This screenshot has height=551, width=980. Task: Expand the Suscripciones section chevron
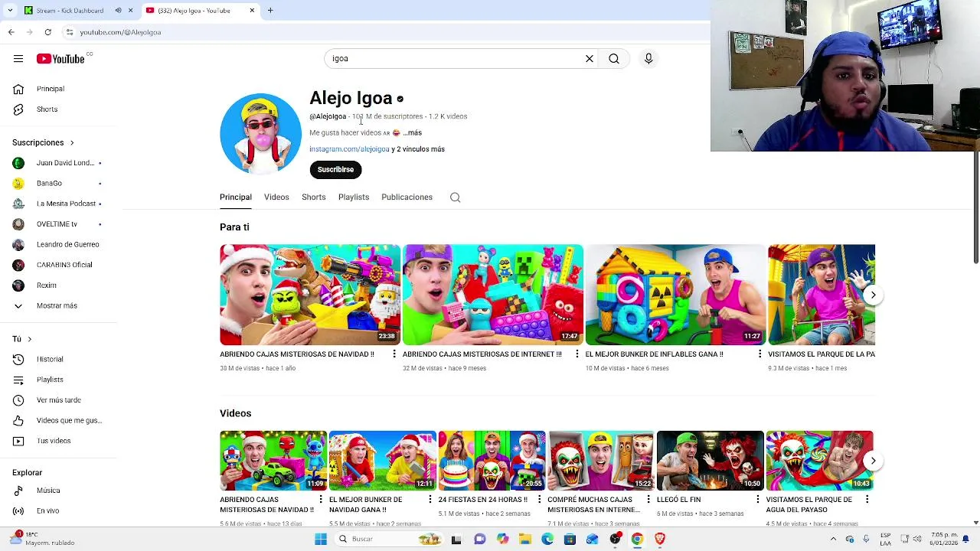pyautogui.click(x=72, y=143)
